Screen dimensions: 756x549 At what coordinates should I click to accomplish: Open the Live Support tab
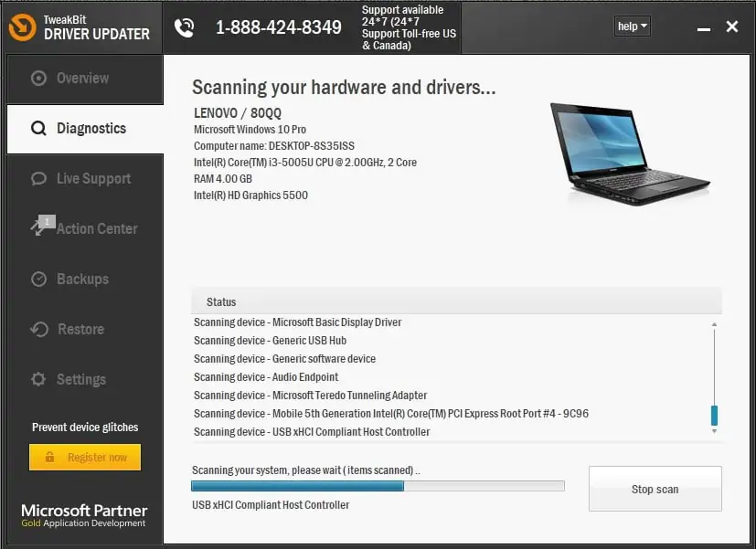pyautogui.click(x=85, y=179)
